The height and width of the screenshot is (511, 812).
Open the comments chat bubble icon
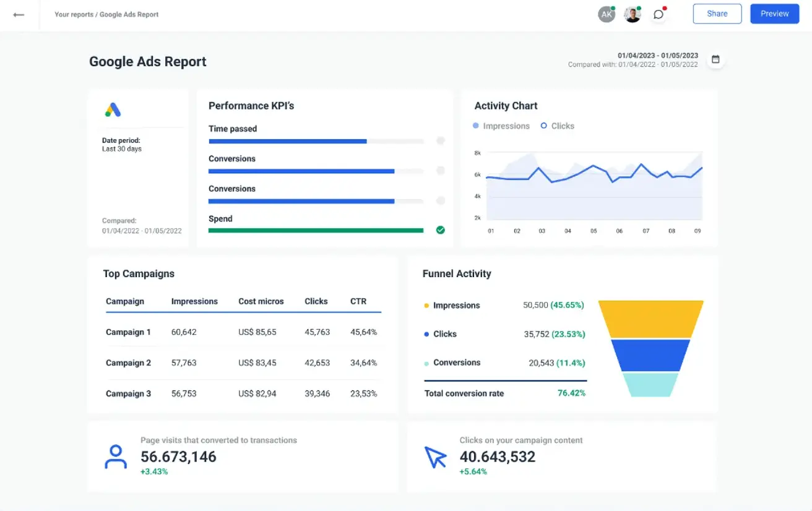(659, 14)
